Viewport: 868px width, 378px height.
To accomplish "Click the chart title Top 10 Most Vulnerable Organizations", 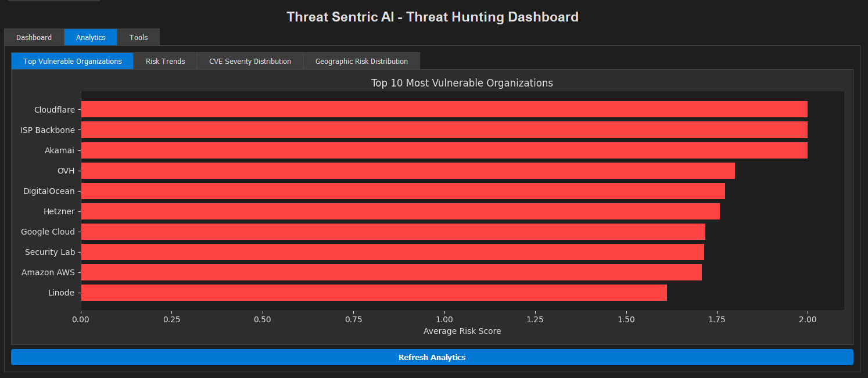I will pos(462,83).
